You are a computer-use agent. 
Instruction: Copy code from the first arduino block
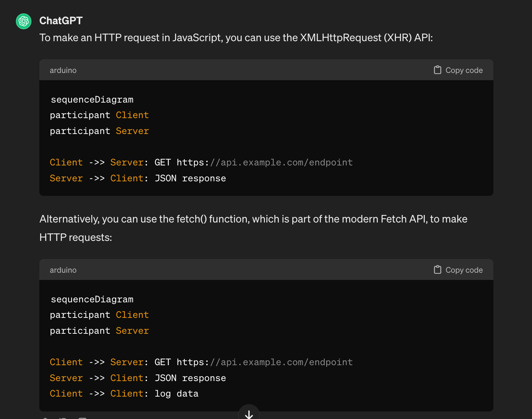click(458, 70)
